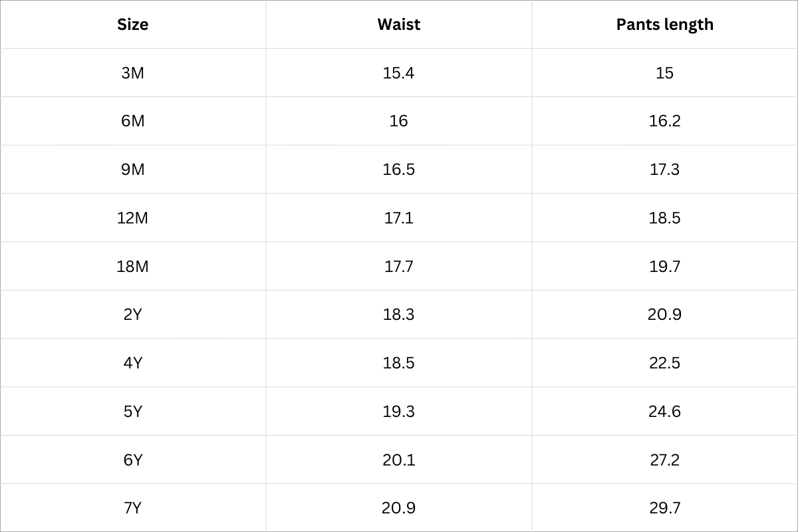Select the 18M size cell

point(133,266)
